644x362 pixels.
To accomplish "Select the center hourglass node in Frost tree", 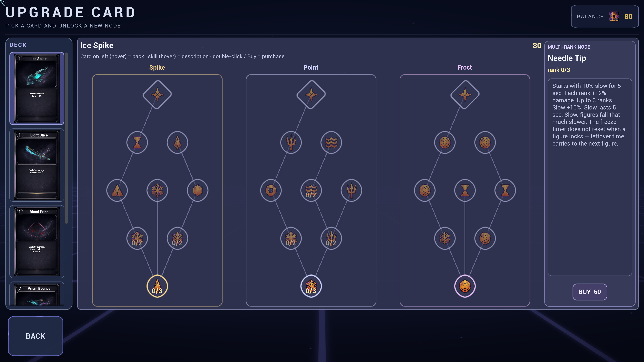I will [x=465, y=190].
